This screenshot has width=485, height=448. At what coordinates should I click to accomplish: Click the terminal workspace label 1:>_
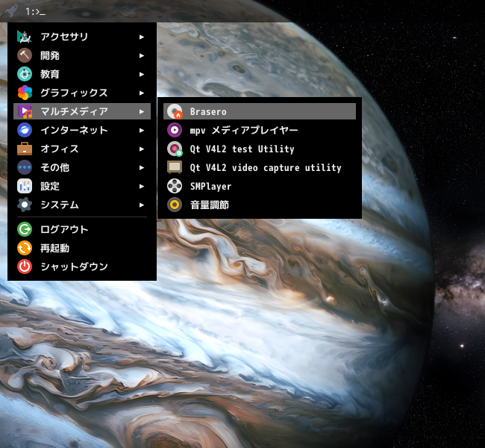pyautogui.click(x=35, y=12)
